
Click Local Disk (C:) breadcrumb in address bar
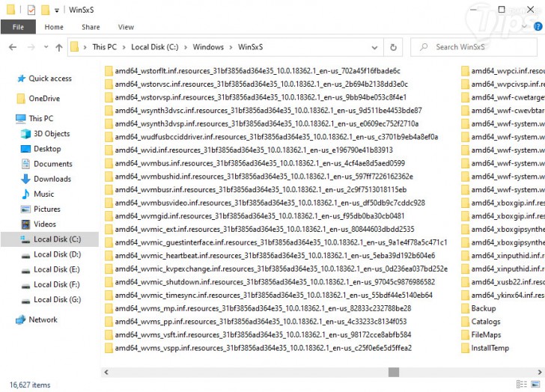[155, 47]
